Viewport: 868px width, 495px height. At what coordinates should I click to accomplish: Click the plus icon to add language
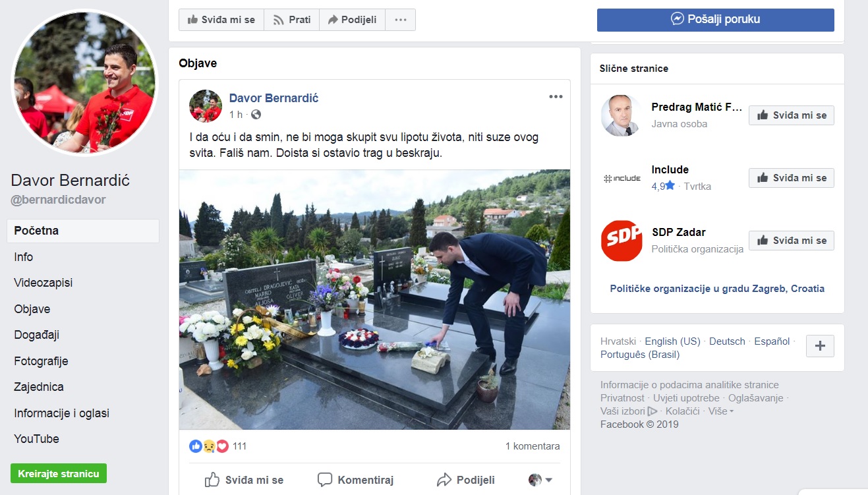820,346
